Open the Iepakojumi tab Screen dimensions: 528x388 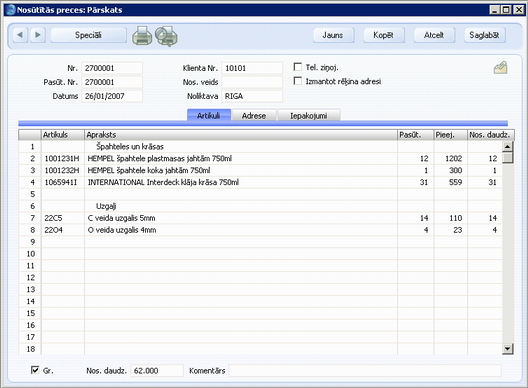click(x=309, y=116)
